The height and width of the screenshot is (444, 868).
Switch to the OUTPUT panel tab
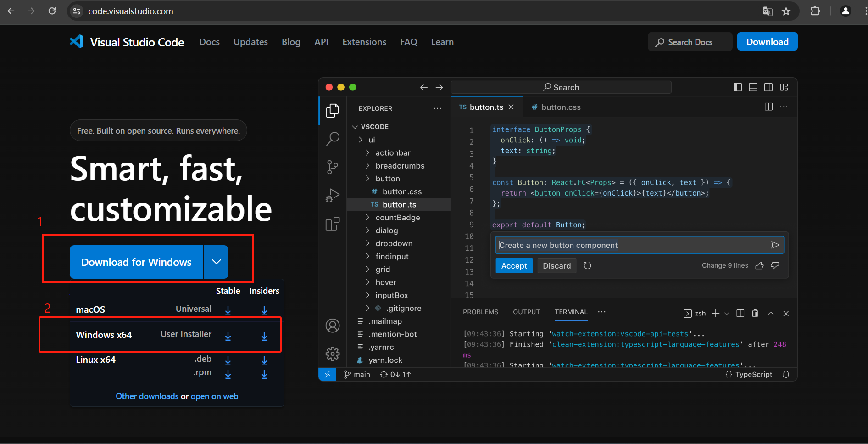[x=526, y=312]
